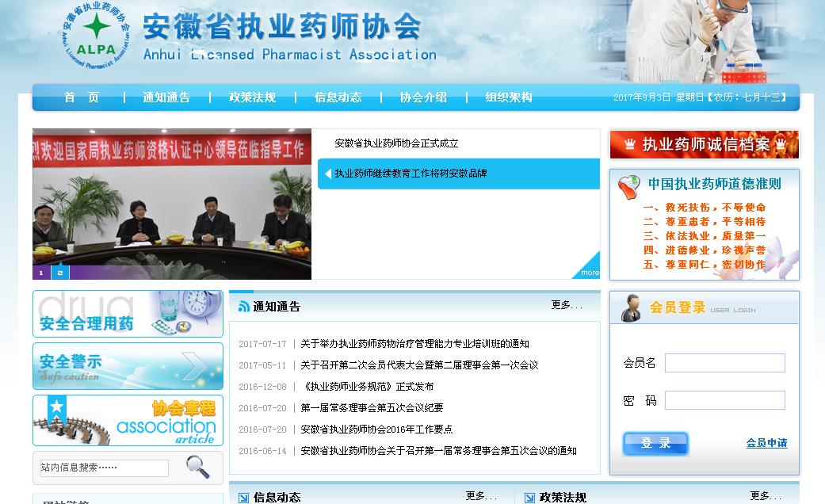
Task: Expand 更多 in the 信息动态 section
Action: (480, 496)
